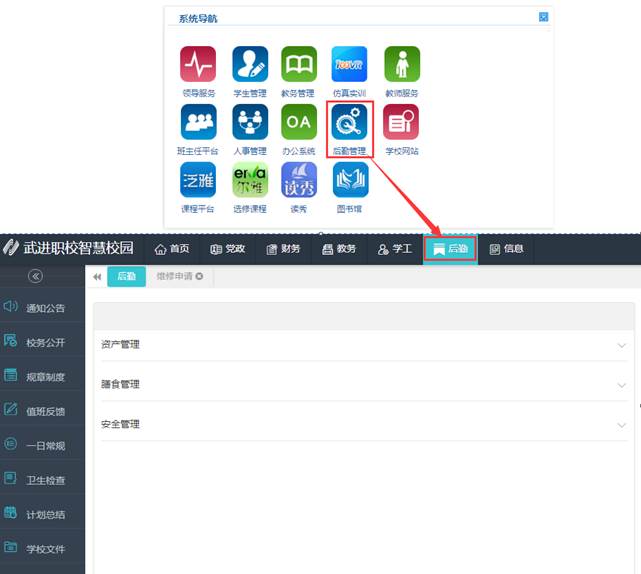Go to 首页 in top navigation

(172, 249)
